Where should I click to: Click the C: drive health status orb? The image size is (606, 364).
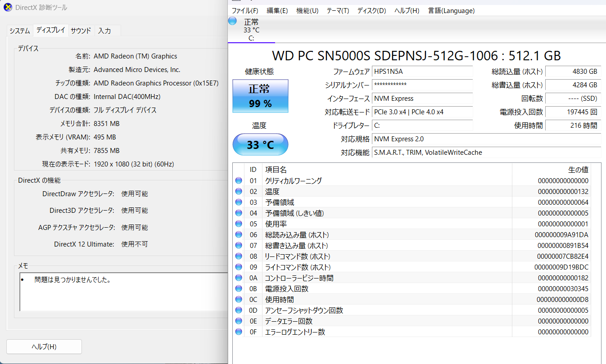click(233, 21)
